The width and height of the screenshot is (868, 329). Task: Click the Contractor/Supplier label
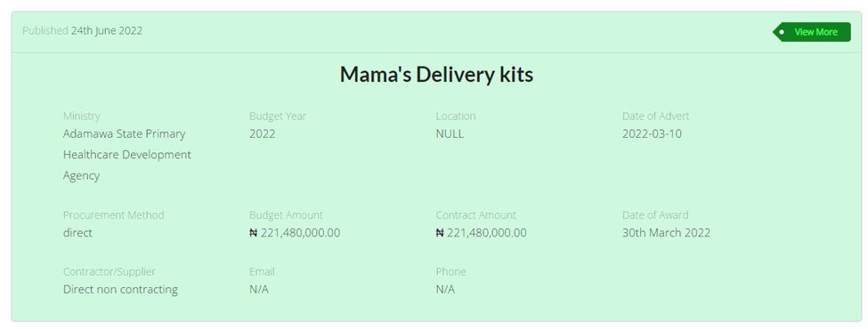(x=109, y=271)
